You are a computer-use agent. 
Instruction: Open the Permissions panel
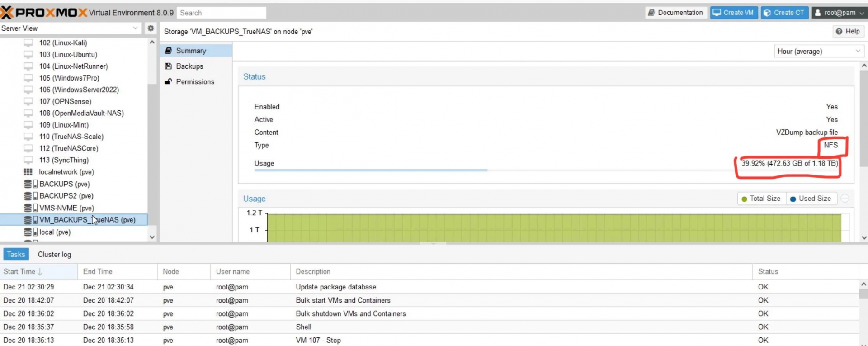(196, 81)
